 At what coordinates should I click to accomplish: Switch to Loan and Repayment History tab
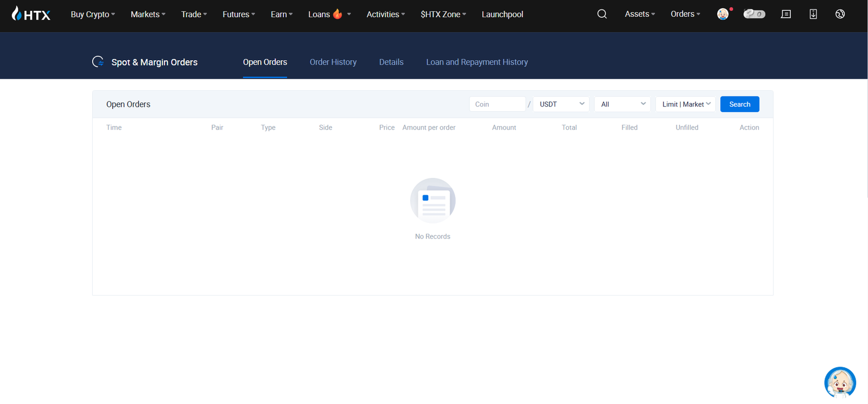pos(477,62)
